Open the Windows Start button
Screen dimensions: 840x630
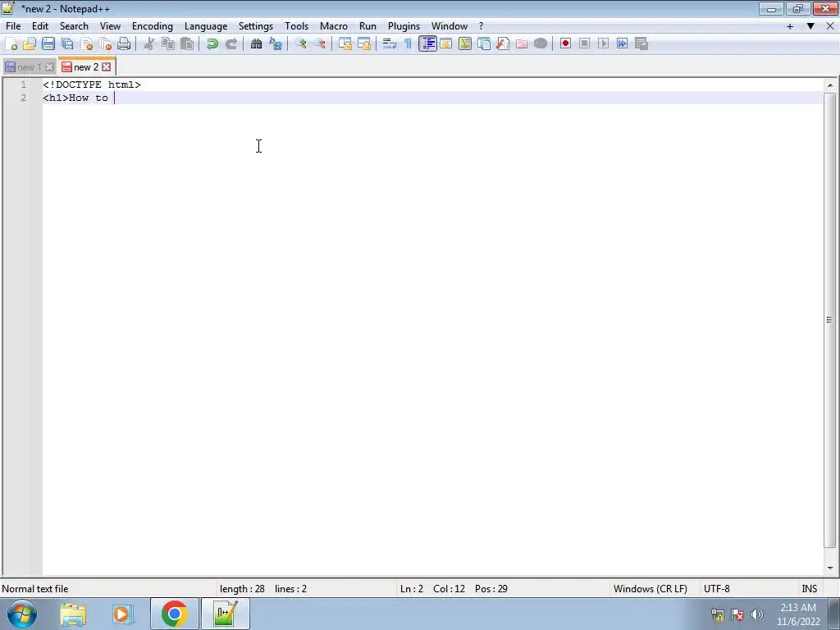[x=22, y=614]
